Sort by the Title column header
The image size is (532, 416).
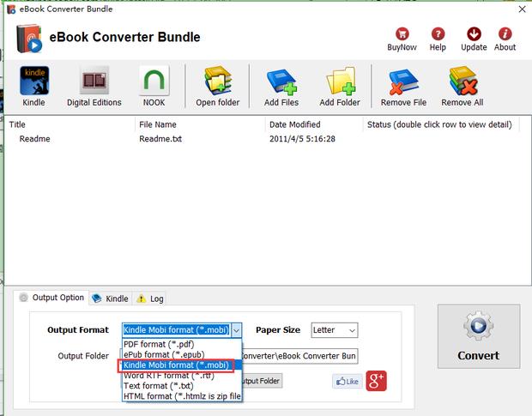point(70,124)
